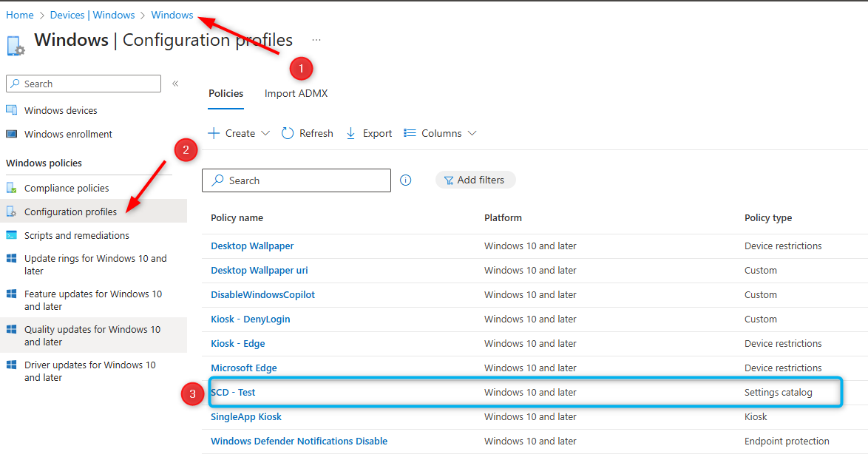Open Update rings for Windows 10 and later
Image resolution: width=868 pixels, height=460 pixels.
pyautogui.click(x=95, y=265)
